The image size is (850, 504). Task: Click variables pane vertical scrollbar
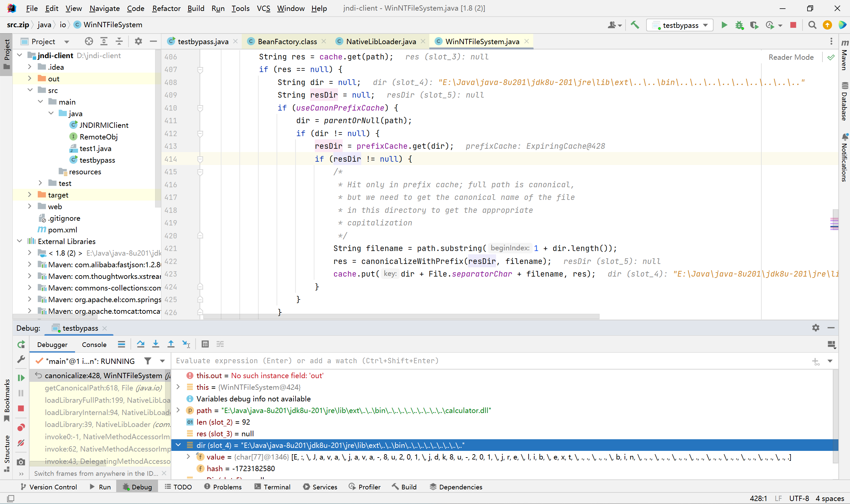[835, 416]
